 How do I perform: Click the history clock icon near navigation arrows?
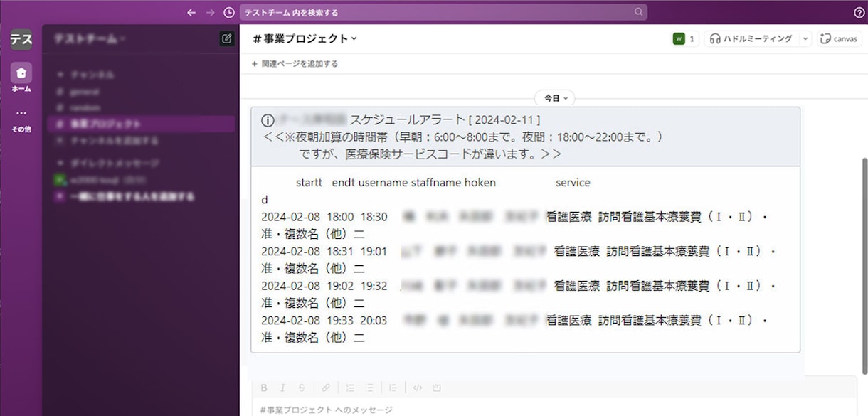(x=228, y=11)
